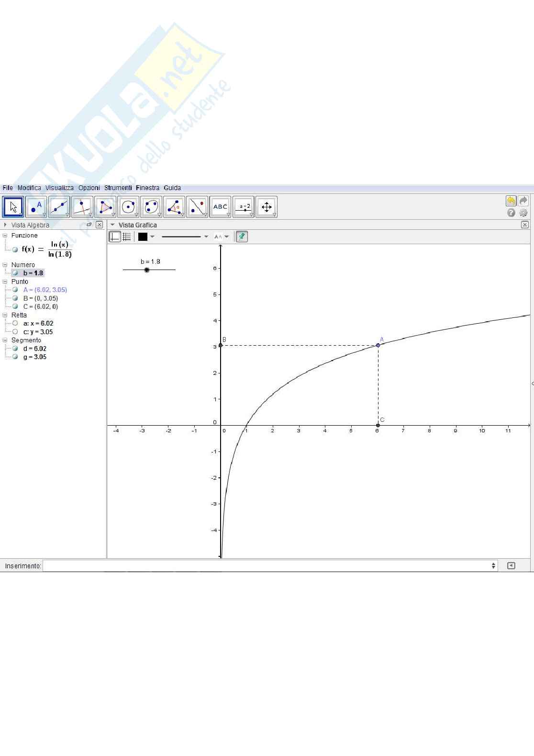The height and width of the screenshot is (756, 534).
Task: Toggle visibility of line a: x = 6.02
Action: point(15,323)
